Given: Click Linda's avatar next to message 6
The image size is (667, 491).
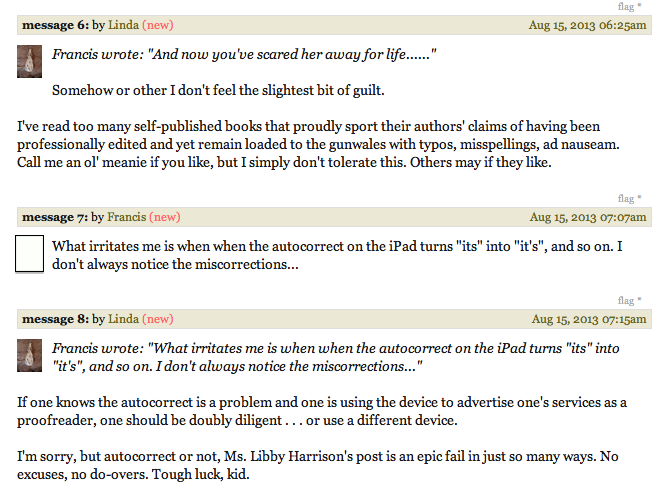Looking at the screenshot, I should tap(29, 61).
